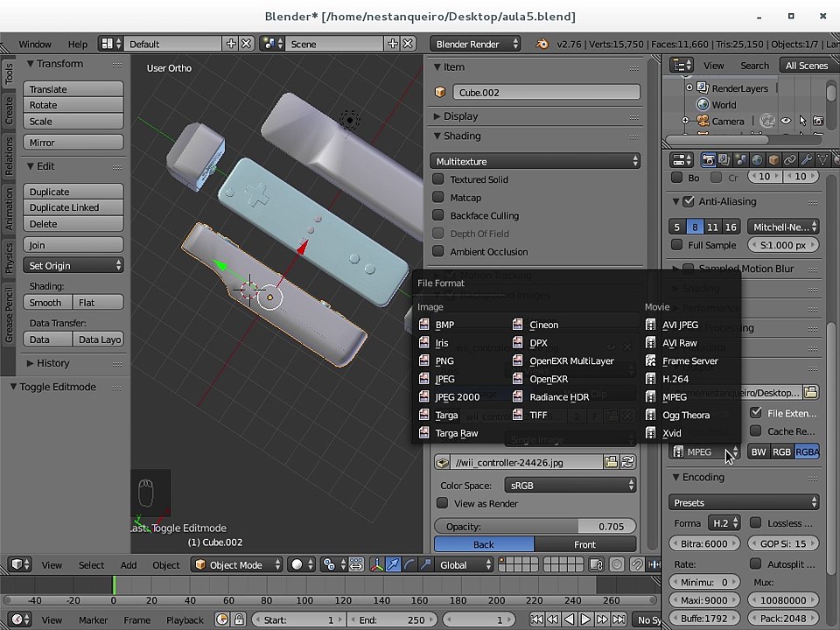This screenshot has height=630, width=840.
Task: Add a new scene with plus icon
Action: pos(393,44)
